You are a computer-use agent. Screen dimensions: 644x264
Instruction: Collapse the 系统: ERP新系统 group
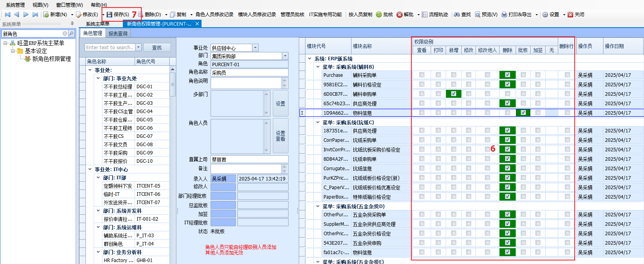click(x=310, y=59)
